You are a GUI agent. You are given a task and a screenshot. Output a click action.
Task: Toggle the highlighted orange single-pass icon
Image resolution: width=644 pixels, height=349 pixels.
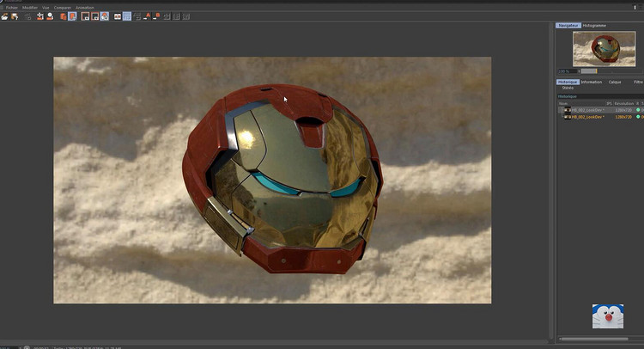click(x=72, y=16)
